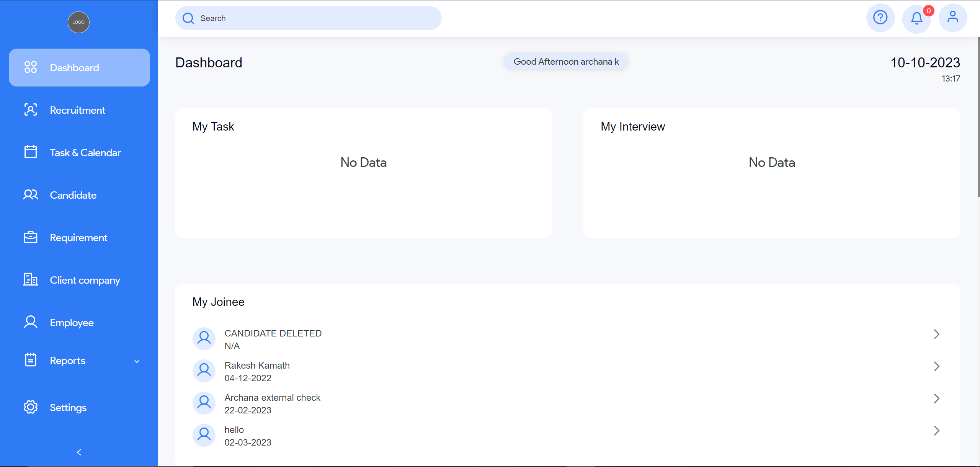
Task: Click the Good Afternoon archana k greeting
Action: [565, 61]
